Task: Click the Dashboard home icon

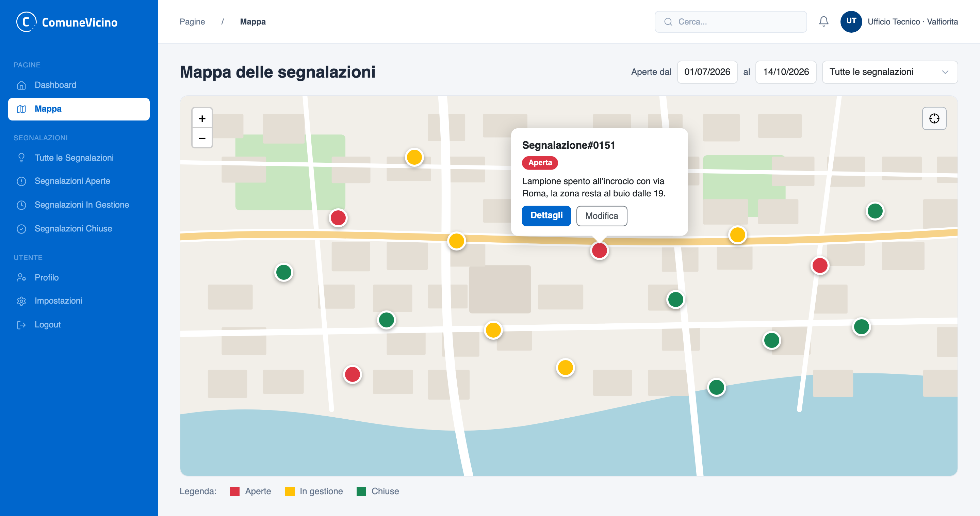Action: 21,85
